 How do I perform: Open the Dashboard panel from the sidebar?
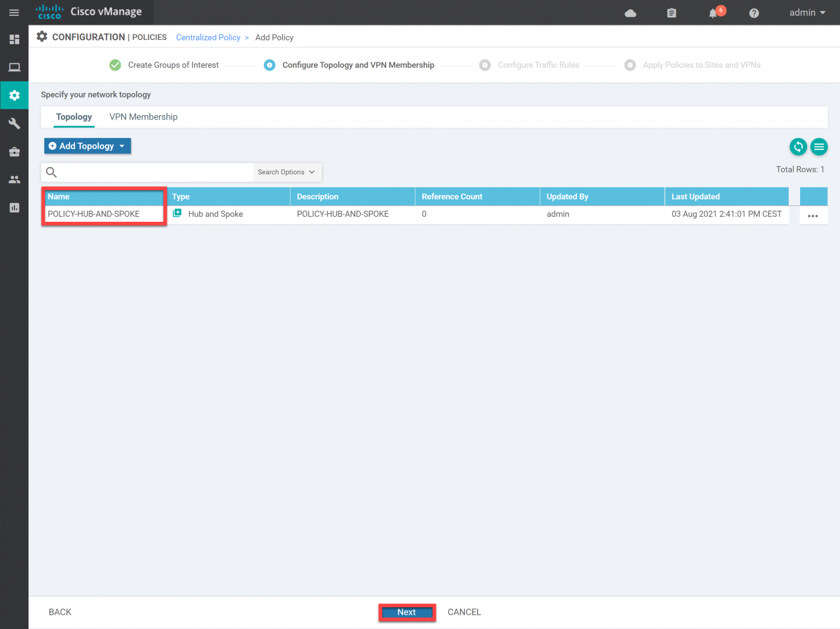click(14, 39)
